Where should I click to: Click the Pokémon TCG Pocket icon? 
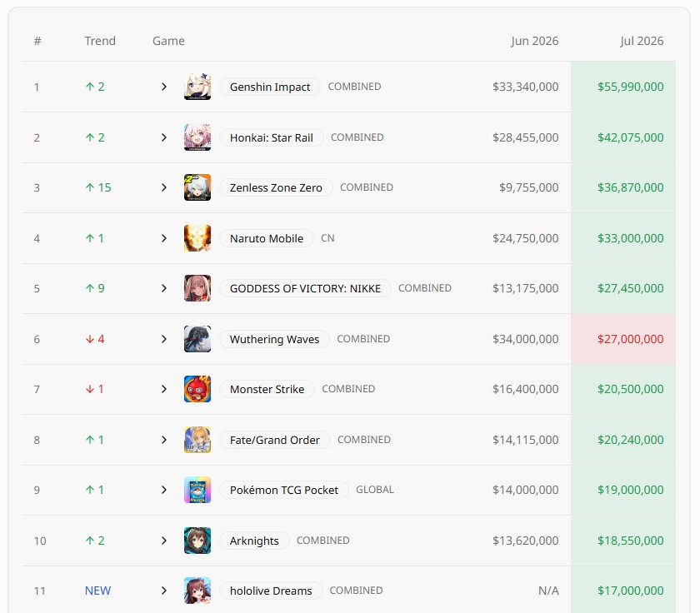pos(197,490)
